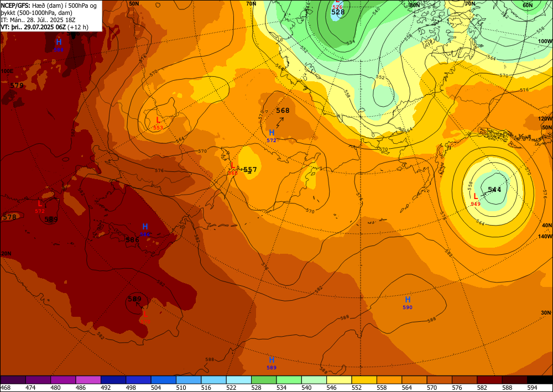Click the "120W" longitude label
The height and width of the screenshot is (392, 553).
[545, 119]
